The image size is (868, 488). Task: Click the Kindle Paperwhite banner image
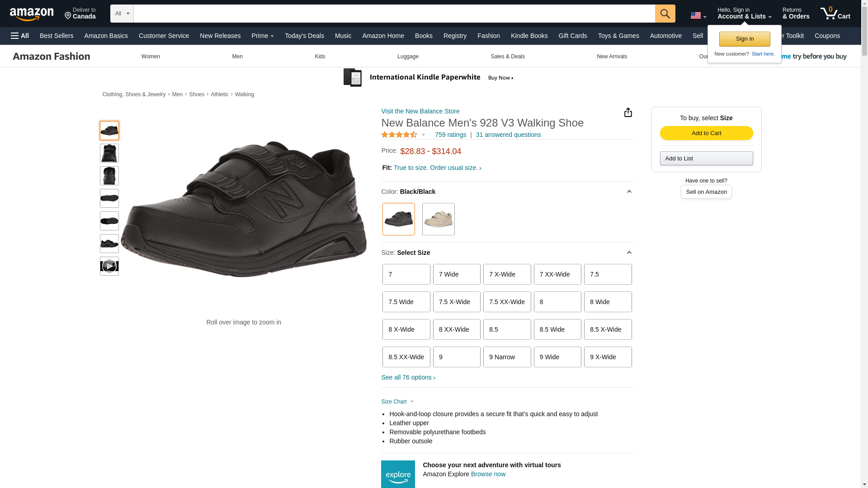click(429, 78)
